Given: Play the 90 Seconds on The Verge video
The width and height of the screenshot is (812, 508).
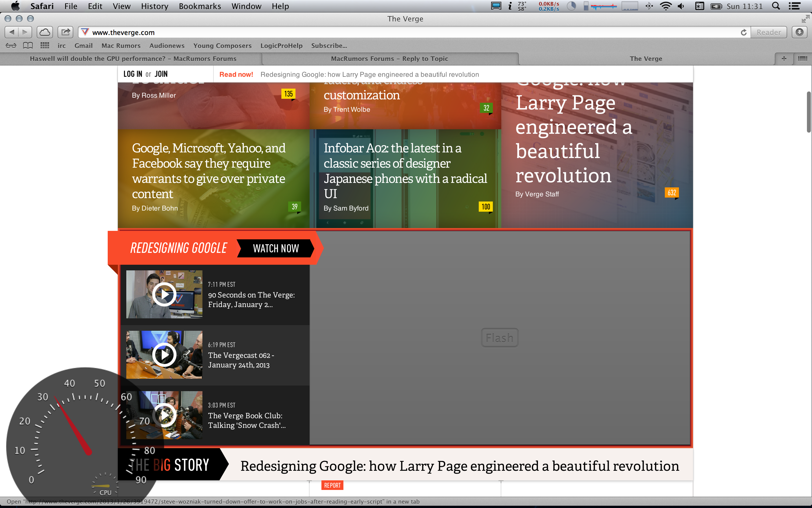Looking at the screenshot, I should (164, 294).
